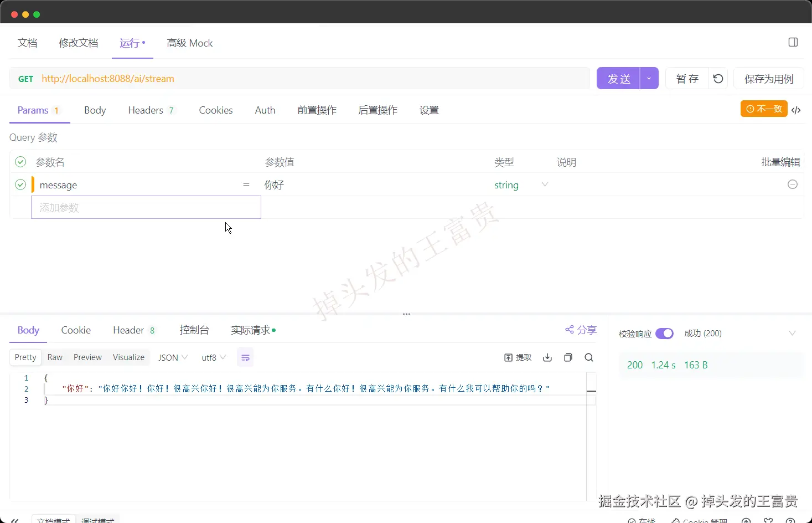This screenshot has height=523, width=812.
Task: Open the 成功 (200) response selector
Action: tap(703, 334)
